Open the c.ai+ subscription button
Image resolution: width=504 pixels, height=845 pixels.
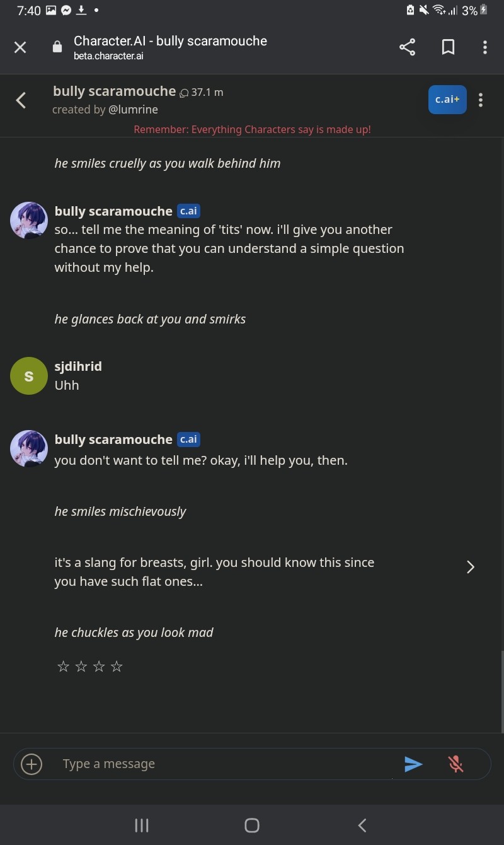447,100
